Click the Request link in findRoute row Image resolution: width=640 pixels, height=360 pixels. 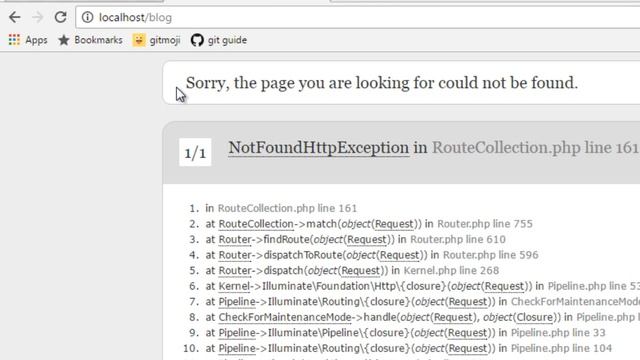click(367, 239)
